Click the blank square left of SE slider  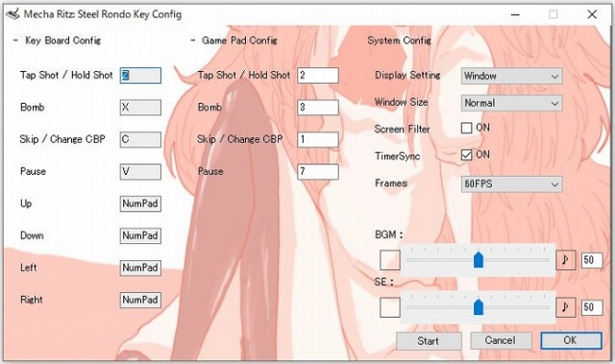(390, 307)
